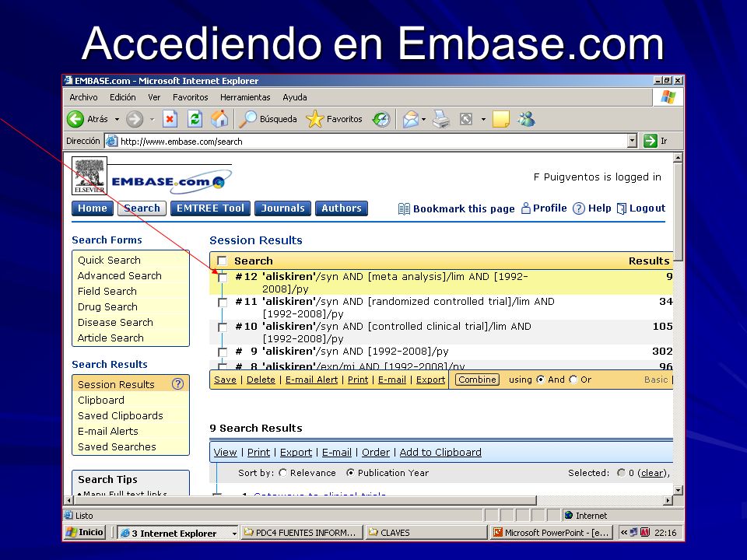Switch to the EMTREE Tool tab

click(x=210, y=208)
